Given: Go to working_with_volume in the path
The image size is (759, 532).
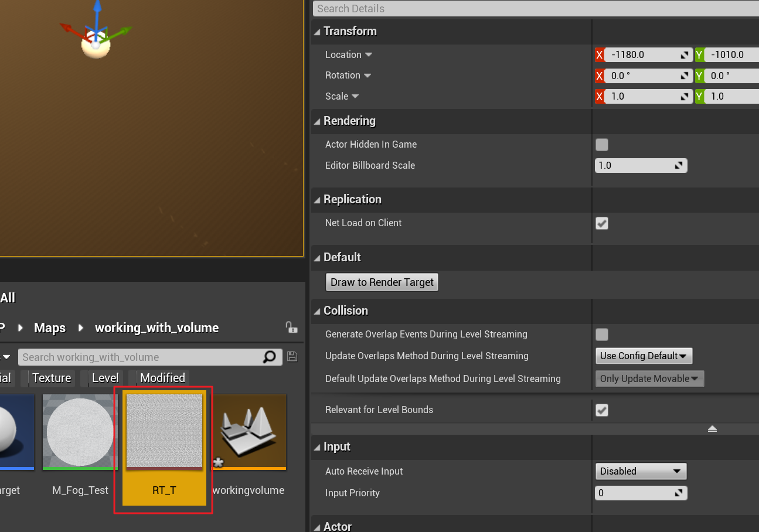Looking at the screenshot, I should point(157,328).
